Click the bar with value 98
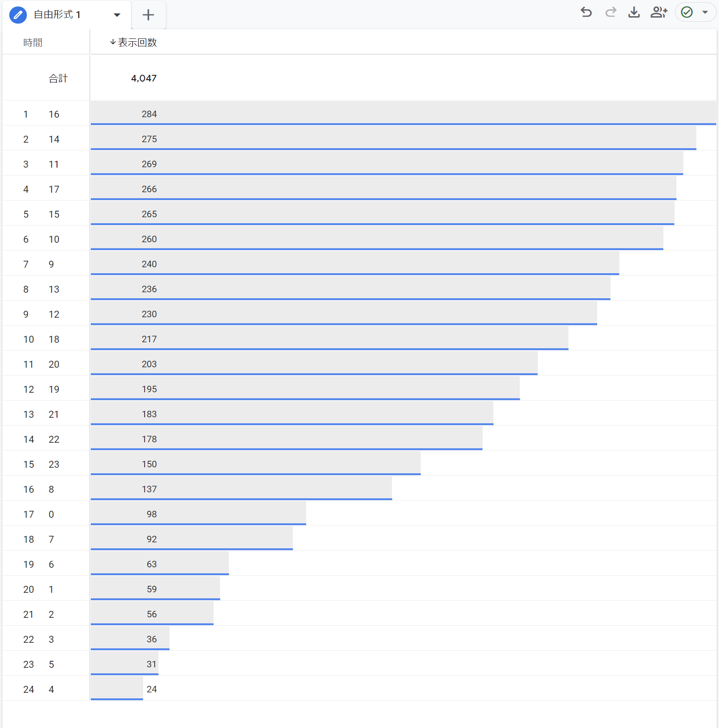 [x=198, y=513]
